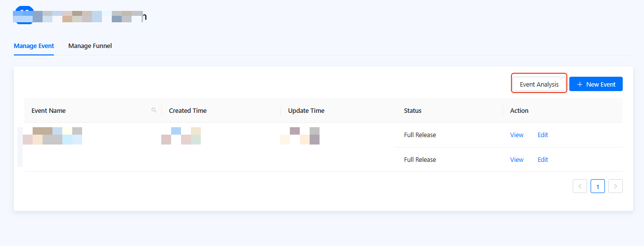Click the Action column header

[519, 111]
